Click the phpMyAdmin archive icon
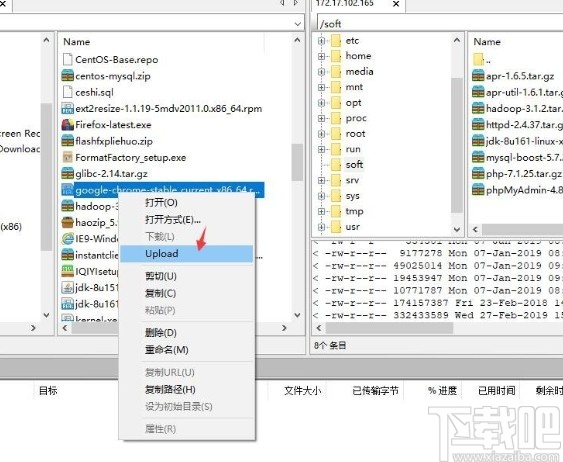Screen dimensions: 563x462 click(x=478, y=190)
